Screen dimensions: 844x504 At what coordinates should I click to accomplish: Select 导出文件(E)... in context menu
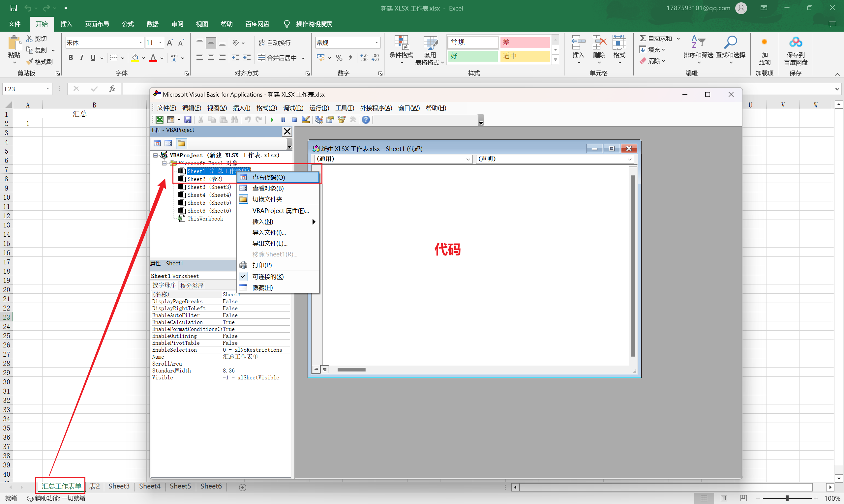point(279,244)
